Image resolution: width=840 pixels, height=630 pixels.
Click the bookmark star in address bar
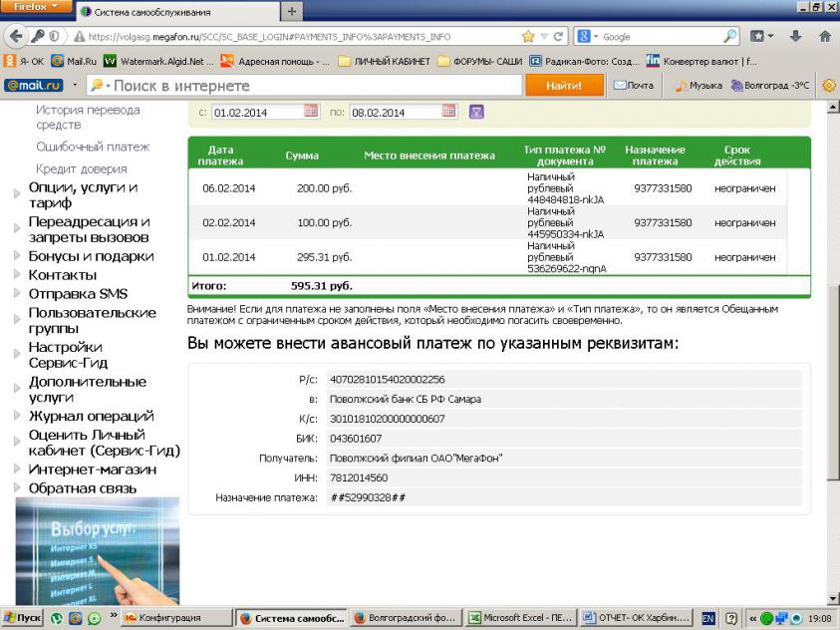528,37
